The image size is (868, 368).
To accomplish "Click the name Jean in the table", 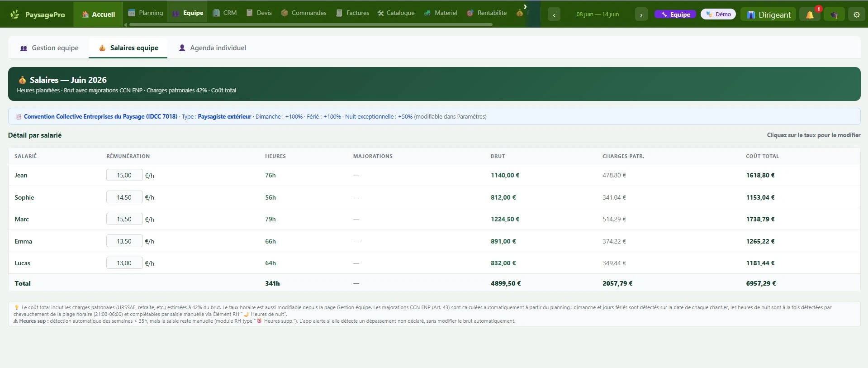I will click(21, 175).
